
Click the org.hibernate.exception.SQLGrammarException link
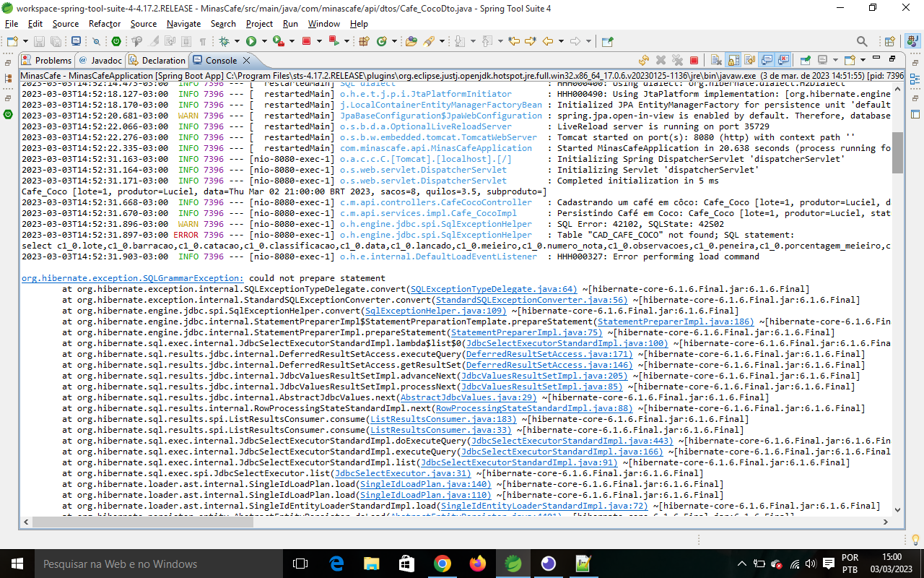[133, 278]
